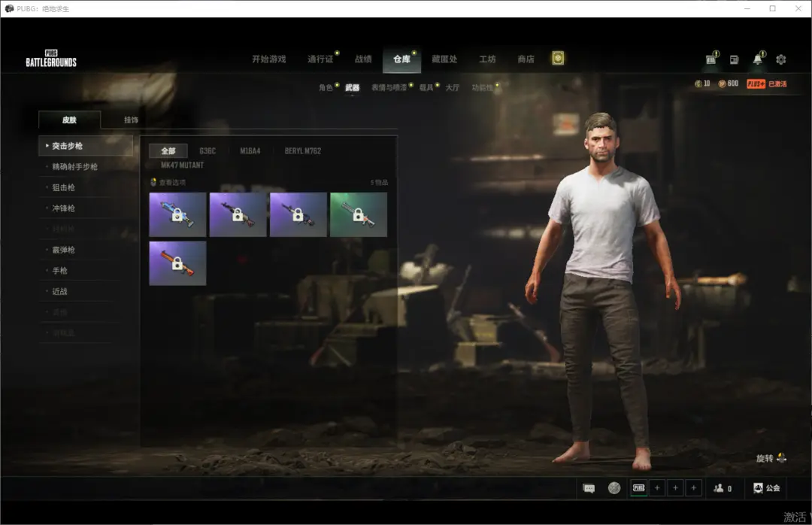Click the 旋转 rotate character icon
The image size is (812, 525).
[x=781, y=457]
